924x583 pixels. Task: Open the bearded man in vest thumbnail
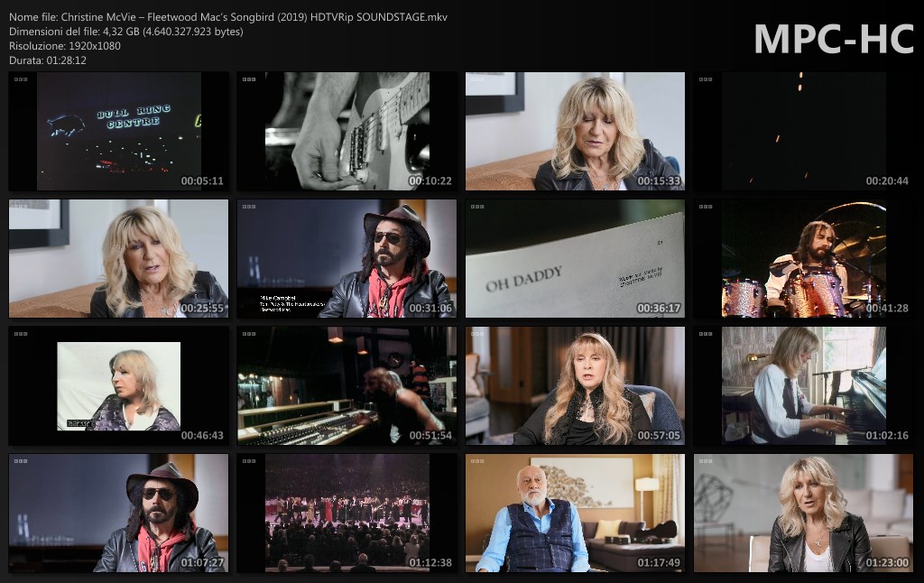pyautogui.click(x=575, y=513)
